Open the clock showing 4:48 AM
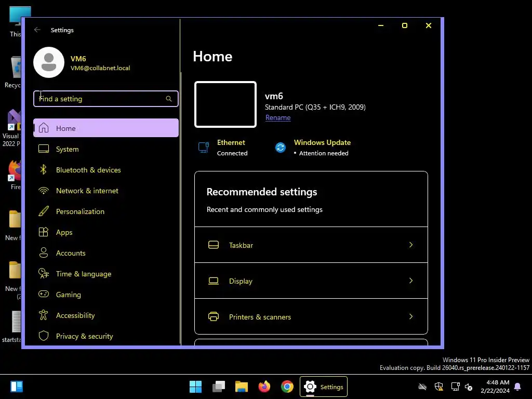Viewport: 532px width, 399px height. pos(495,387)
